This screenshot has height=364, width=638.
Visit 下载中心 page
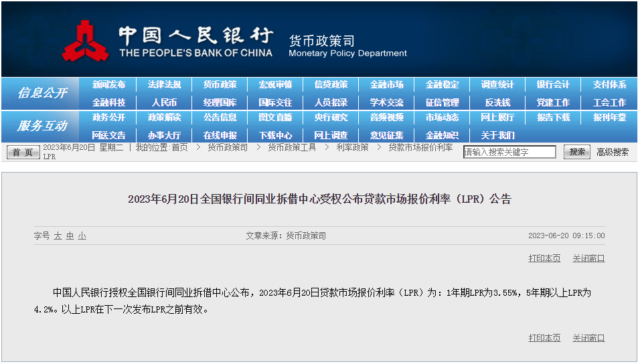275,135
